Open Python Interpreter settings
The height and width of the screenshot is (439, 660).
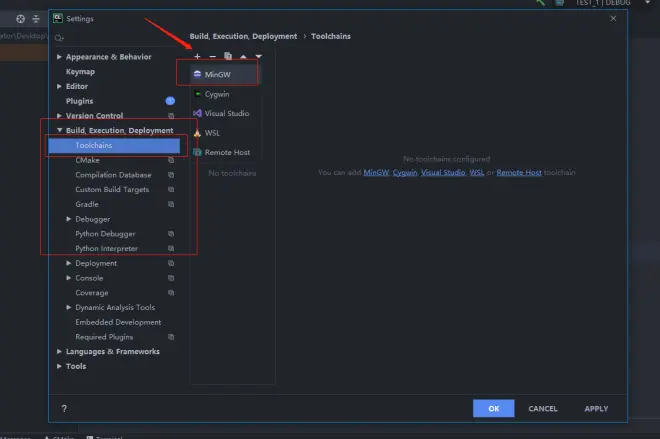[106, 249]
